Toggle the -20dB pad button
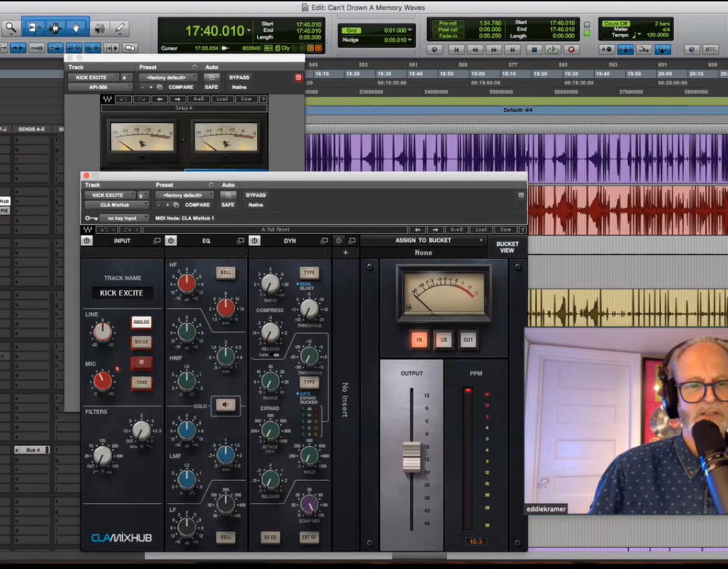This screenshot has height=569, width=728. pos(141,382)
